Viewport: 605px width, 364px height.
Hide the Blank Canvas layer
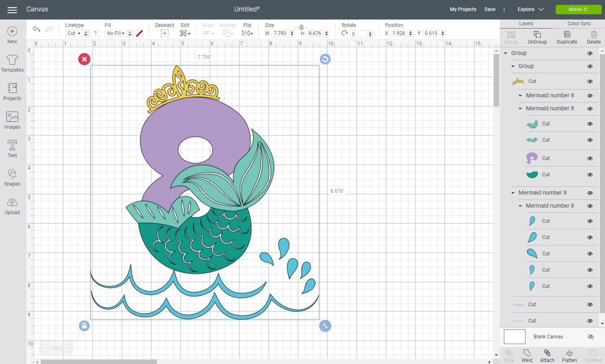point(590,337)
